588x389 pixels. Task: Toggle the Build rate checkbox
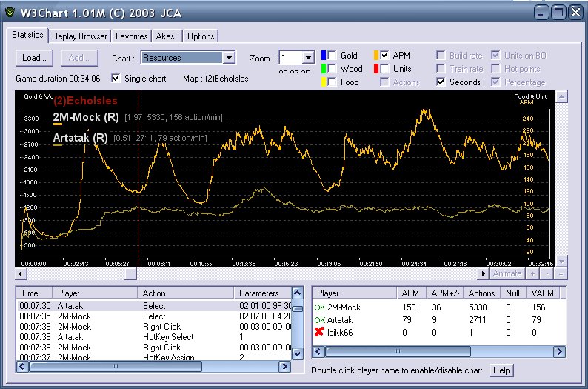click(441, 56)
